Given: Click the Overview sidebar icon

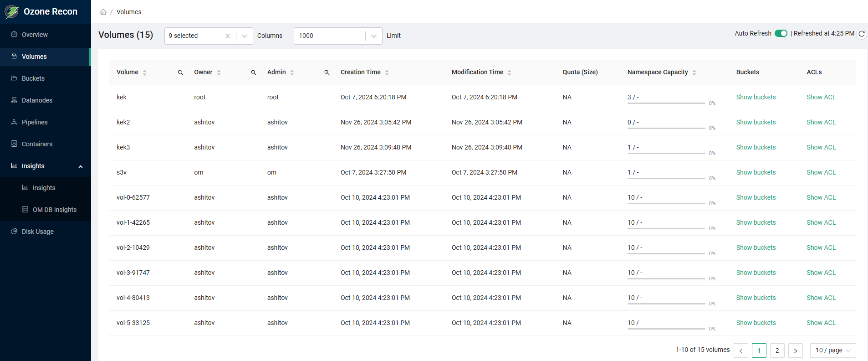Looking at the screenshot, I should [x=14, y=35].
